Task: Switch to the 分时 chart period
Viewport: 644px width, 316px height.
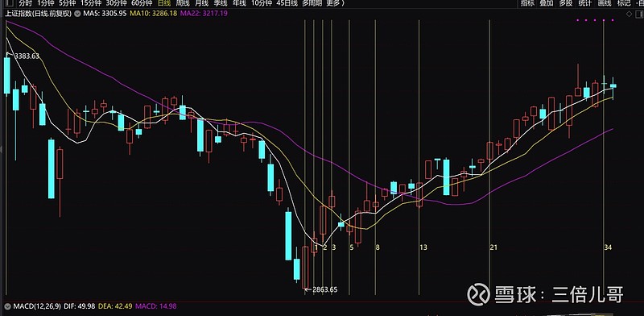Action: click(x=25, y=3)
